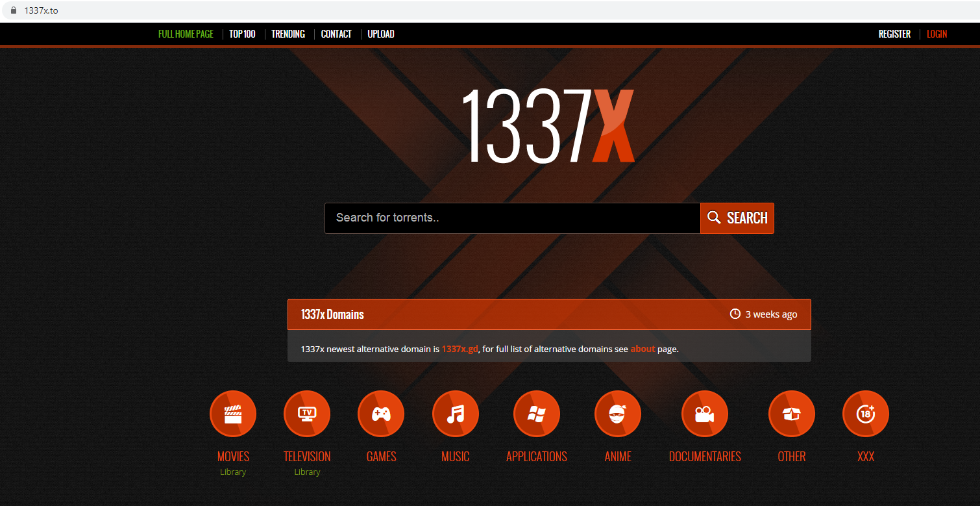View the Trending torrents page
The height and width of the screenshot is (506, 980).
[288, 34]
